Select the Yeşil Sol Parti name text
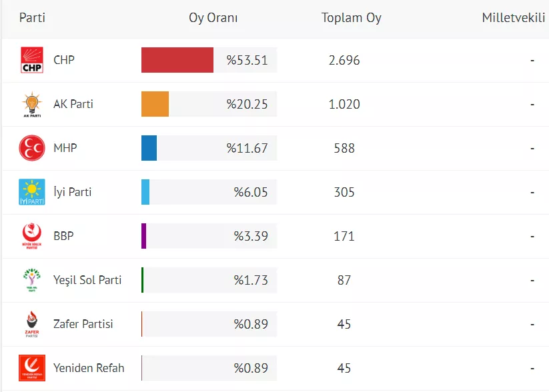This screenshot has height=392, width=549. coord(87,280)
